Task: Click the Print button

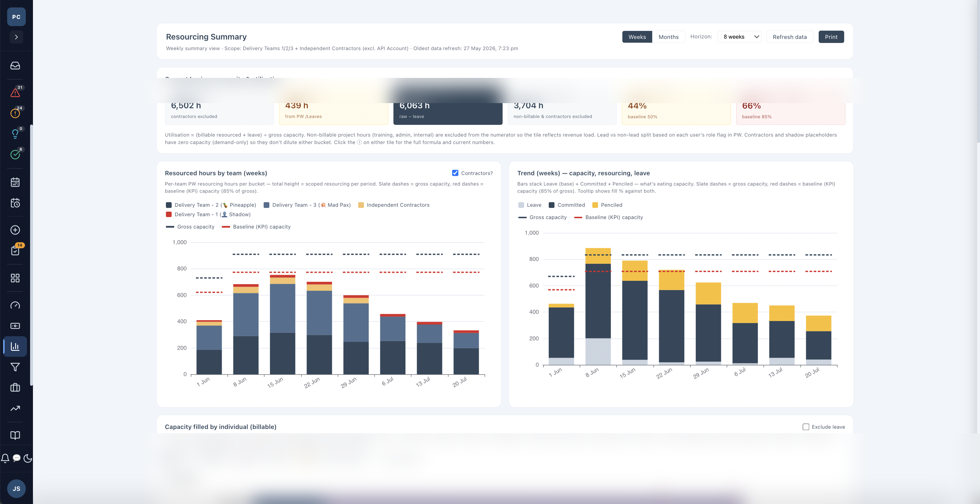Action: click(831, 37)
